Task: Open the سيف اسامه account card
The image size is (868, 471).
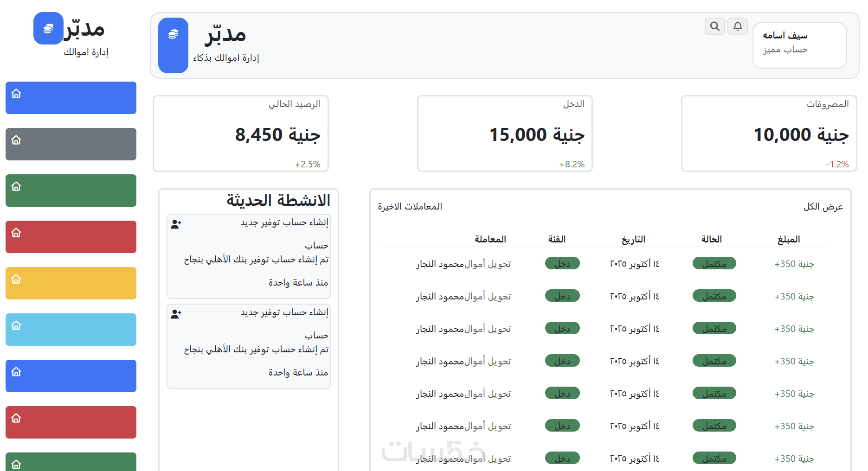Action: coord(799,45)
